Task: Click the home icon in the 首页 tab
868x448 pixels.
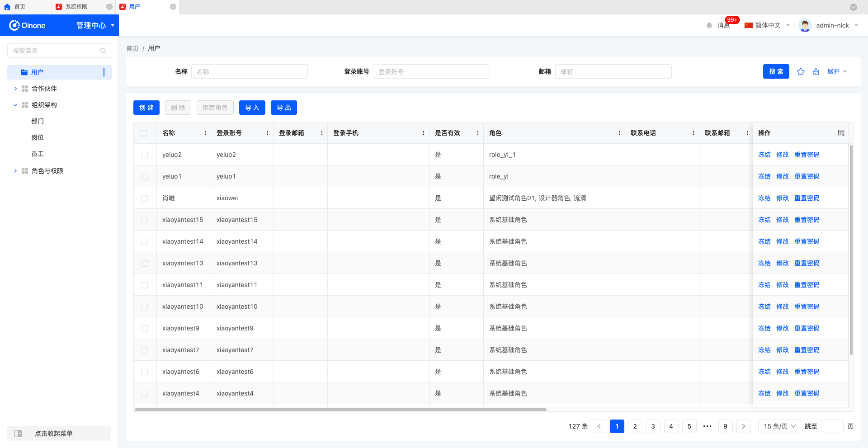Action: point(7,7)
